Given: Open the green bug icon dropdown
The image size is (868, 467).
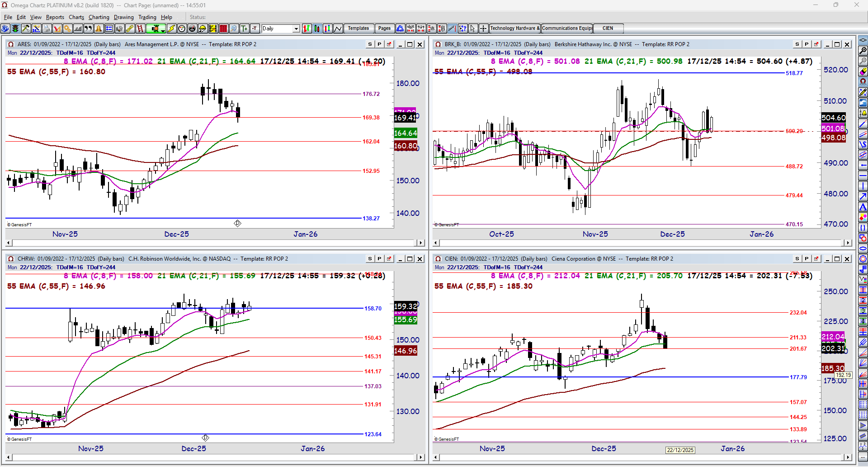Looking at the screenshot, I should (x=156, y=29).
